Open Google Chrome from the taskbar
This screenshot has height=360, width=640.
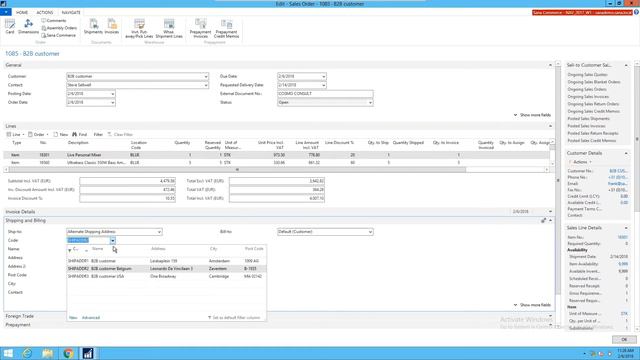click(x=68, y=353)
